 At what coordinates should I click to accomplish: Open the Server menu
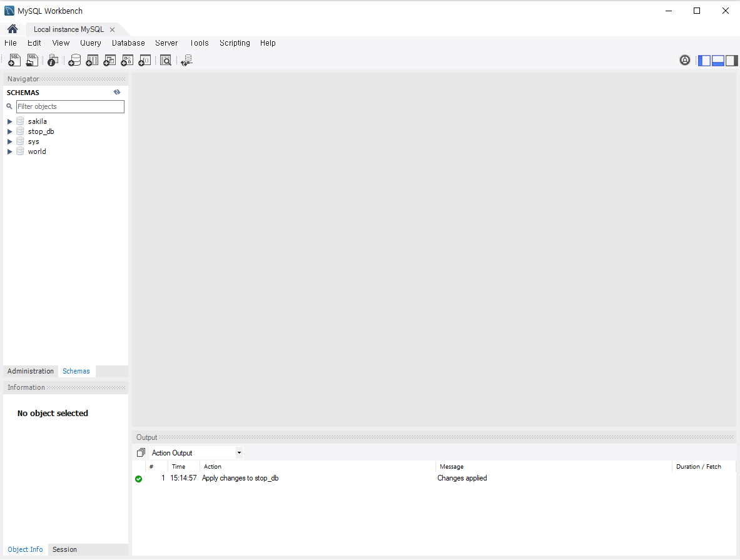(166, 43)
